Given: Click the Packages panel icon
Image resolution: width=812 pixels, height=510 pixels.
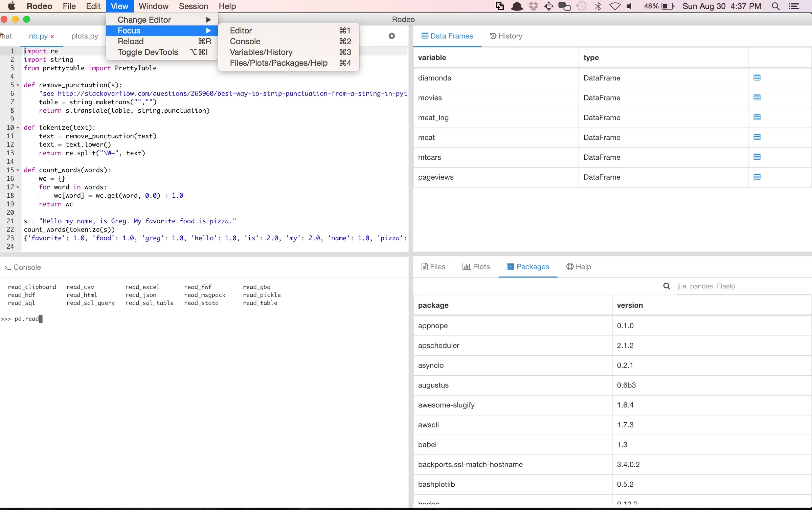Looking at the screenshot, I should tap(511, 266).
